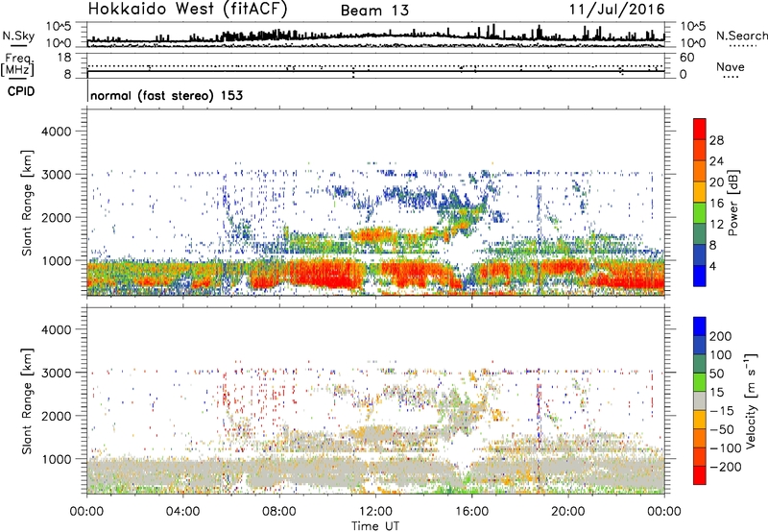Click the 'Velocity [m s-1]' colorbar label

[750, 400]
